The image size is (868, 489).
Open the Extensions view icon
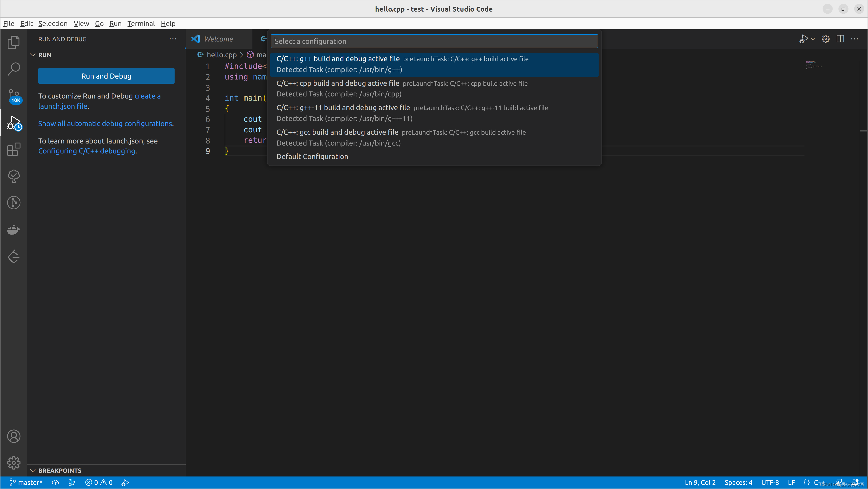tap(13, 149)
